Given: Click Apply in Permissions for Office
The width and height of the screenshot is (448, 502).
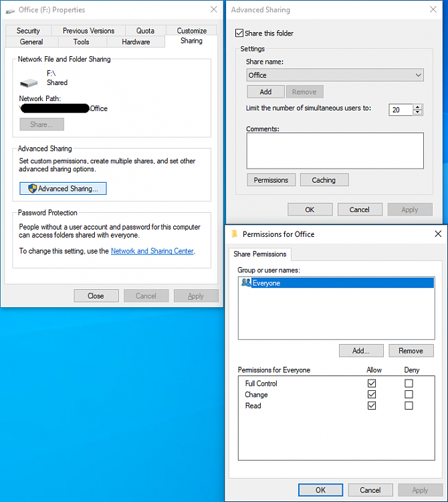Looking at the screenshot, I should coord(421,490).
